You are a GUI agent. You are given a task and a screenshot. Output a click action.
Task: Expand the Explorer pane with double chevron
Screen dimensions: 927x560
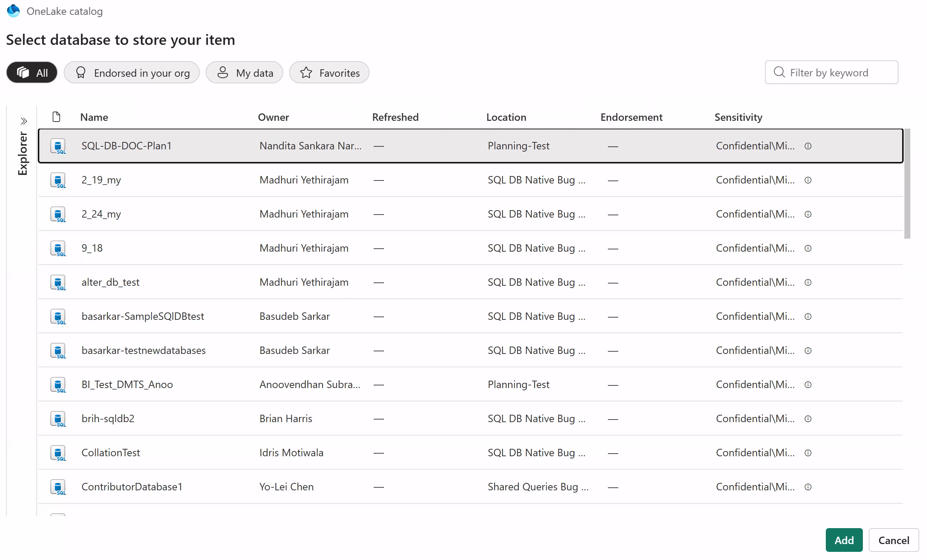pos(24,121)
